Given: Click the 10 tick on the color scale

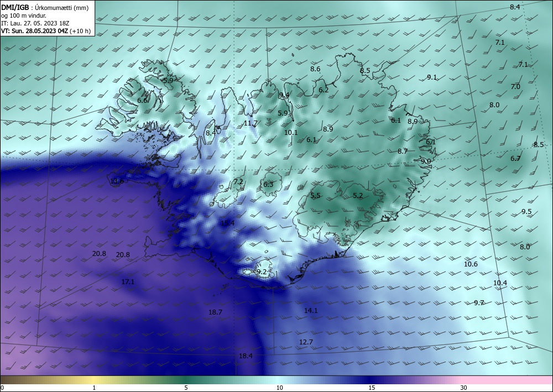Looking at the screenshot, I should click(x=279, y=388).
